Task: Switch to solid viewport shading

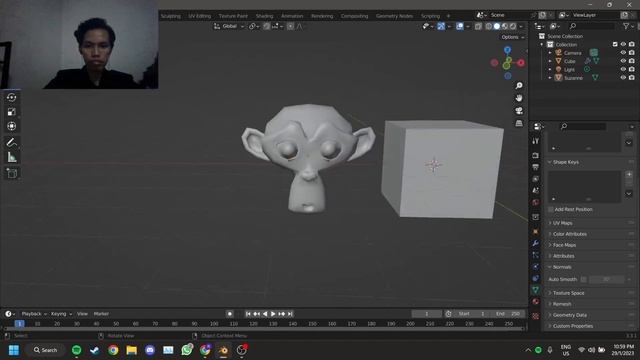Action: point(497,27)
